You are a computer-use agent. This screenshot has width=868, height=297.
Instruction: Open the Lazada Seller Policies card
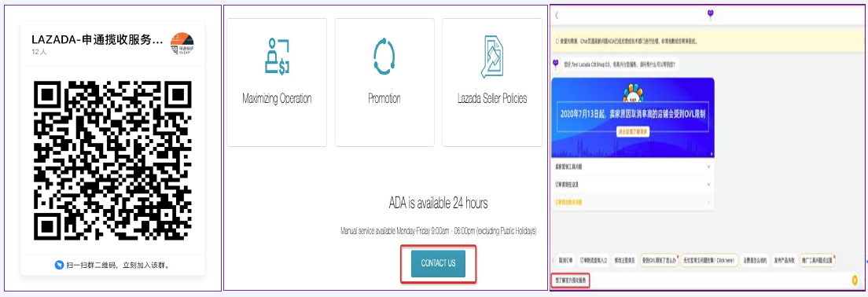[491, 82]
